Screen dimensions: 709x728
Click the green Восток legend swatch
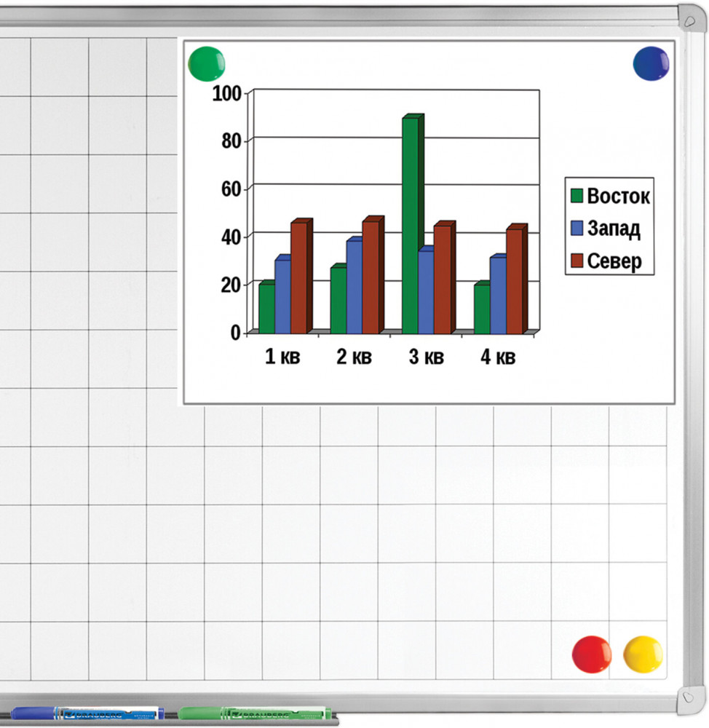(x=577, y=195)
